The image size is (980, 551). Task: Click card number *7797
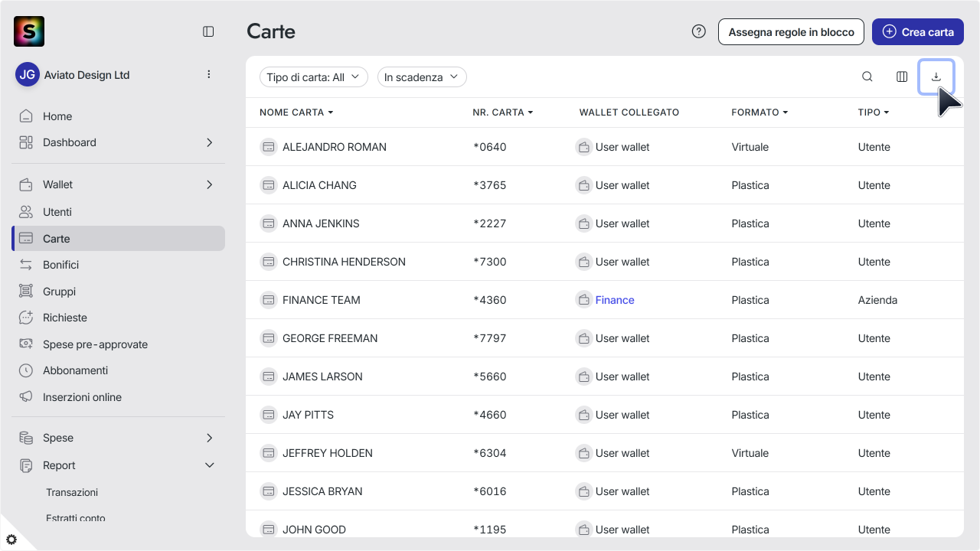coord(489,338)
